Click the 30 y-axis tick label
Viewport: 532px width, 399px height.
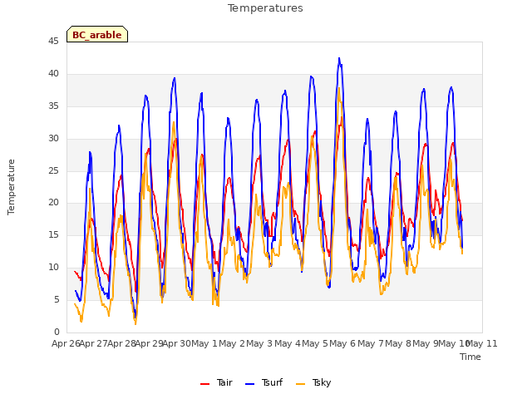point(53,138)
